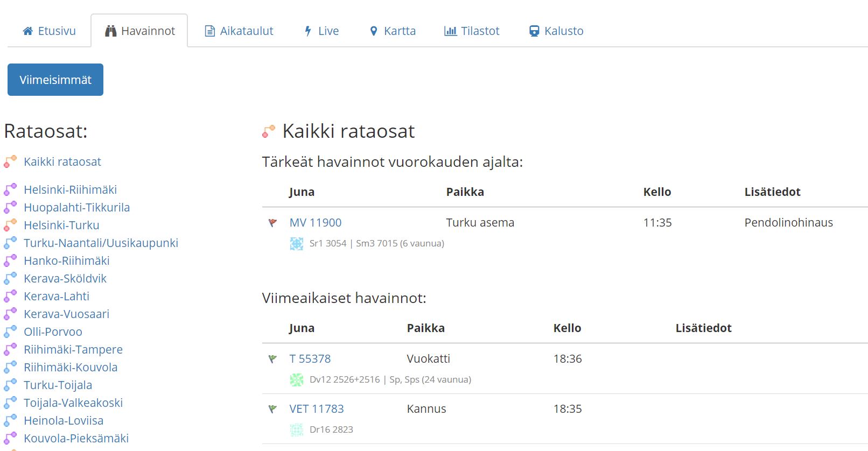Click the route icon beside Helsinki-Riihimäki
Screen dimensions: 868x451
[x=10, y=190]
